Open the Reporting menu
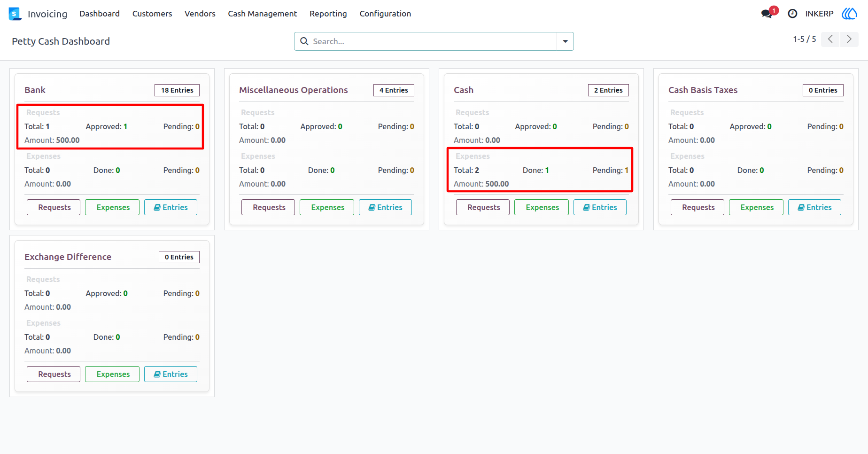 click(328, 14)
